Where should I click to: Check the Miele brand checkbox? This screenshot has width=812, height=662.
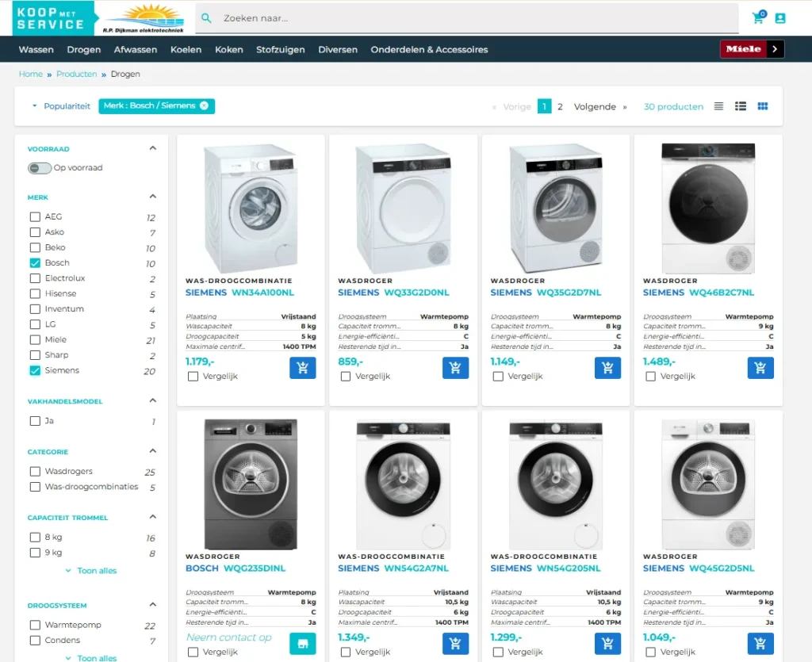35,340
